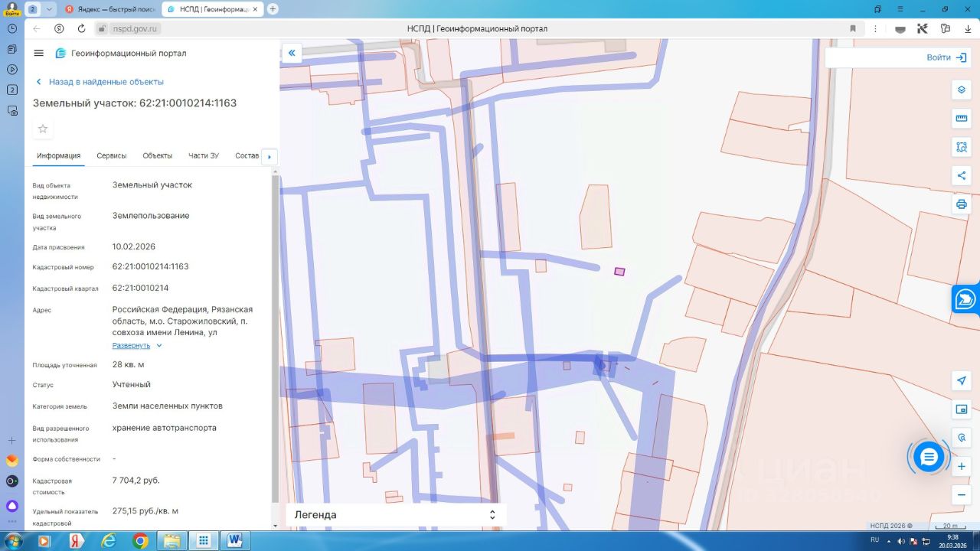Viewport: 980px width, 551px height.
Task: Open browser history in sidebar
Action: [x=12, y=28]
